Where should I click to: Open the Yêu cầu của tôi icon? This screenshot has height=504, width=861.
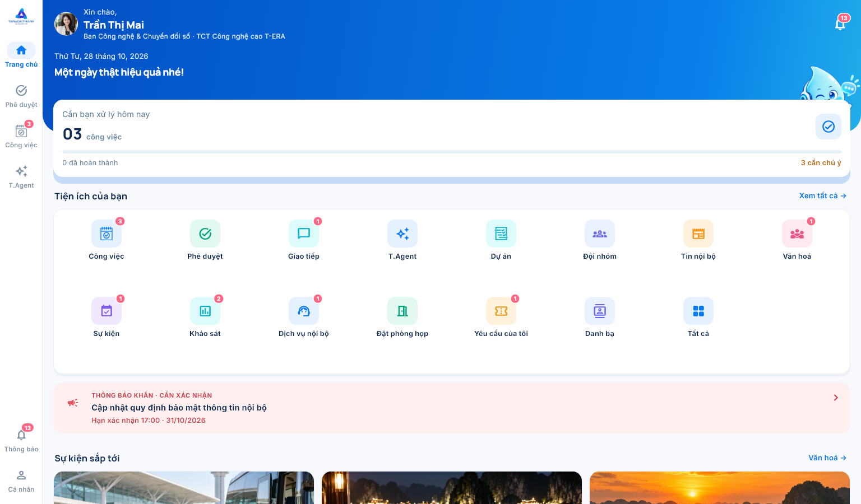coord(501,311)
